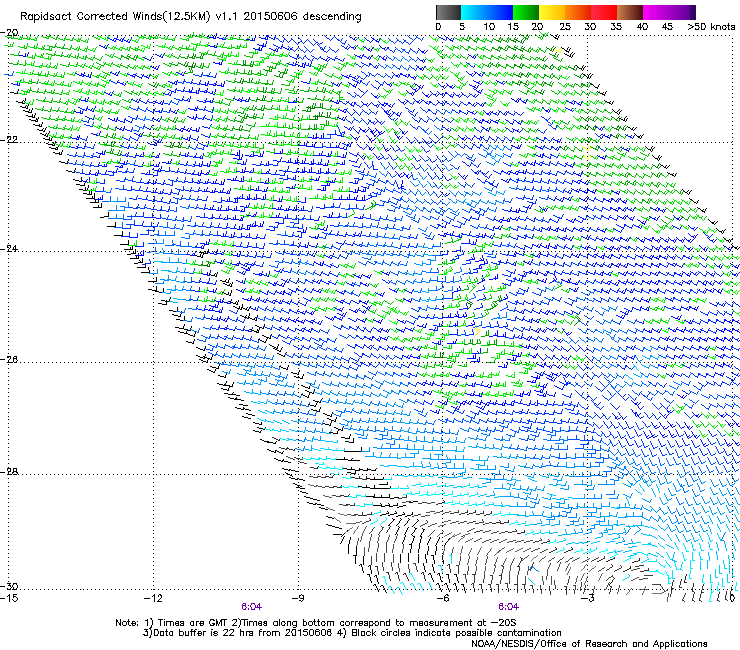Click the orange 25-30 knots legend swatch

(x=578, y=12)
